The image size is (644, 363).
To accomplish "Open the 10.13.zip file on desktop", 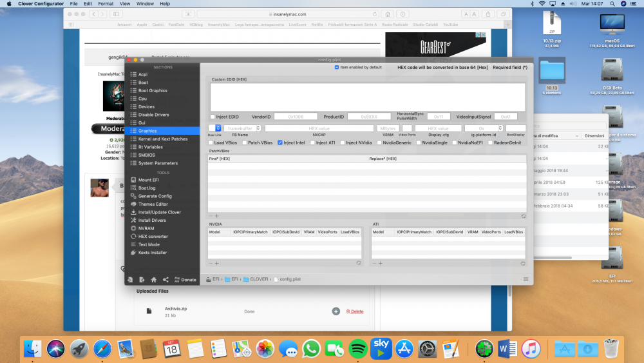I will click(552, 28).
